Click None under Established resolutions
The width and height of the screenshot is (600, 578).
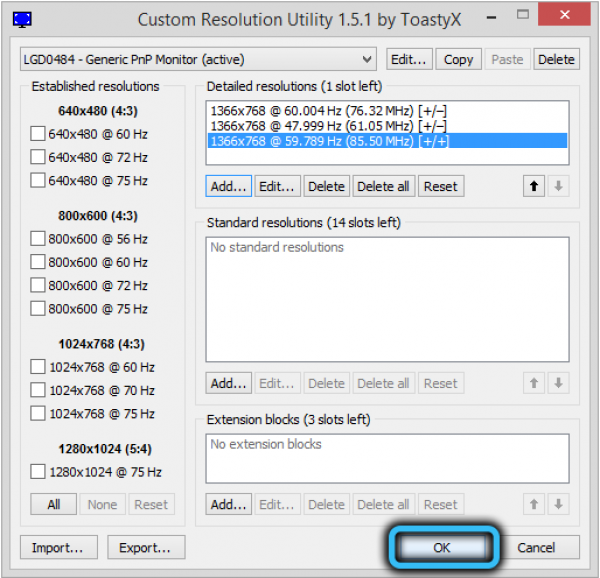click(x=103, y=504)
